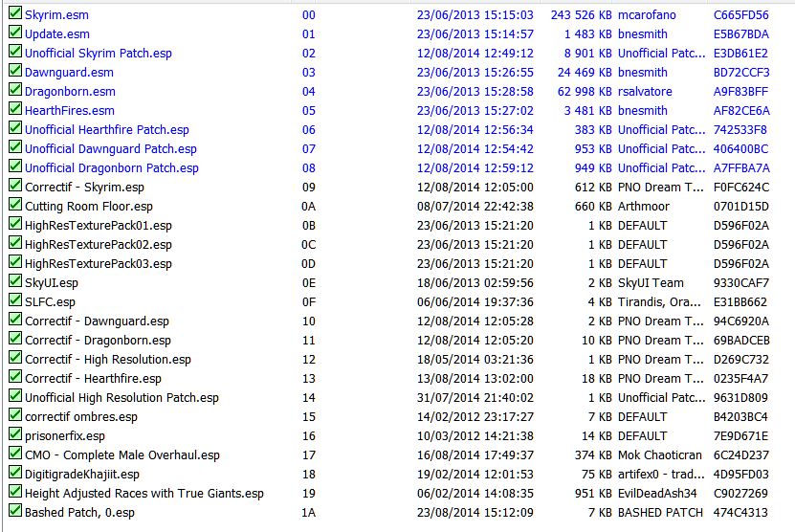
Task: Select Height Adjusted Races with True Giants.esp
Action: coord(144,494)
